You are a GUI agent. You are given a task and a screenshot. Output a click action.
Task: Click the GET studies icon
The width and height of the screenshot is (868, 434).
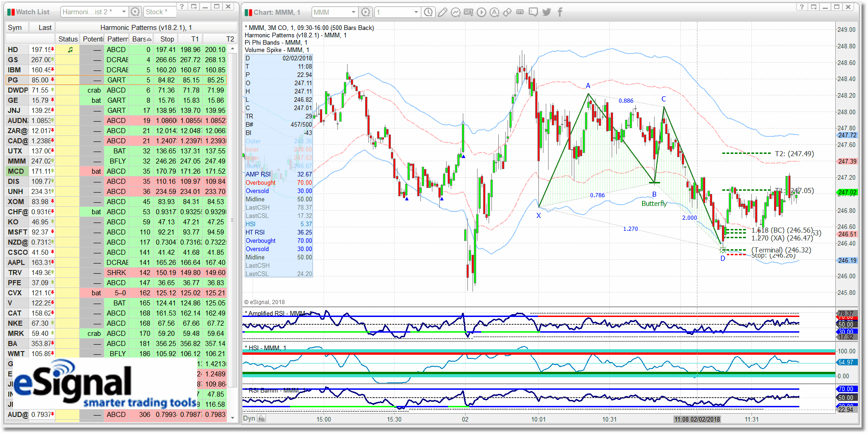point(468,12)
